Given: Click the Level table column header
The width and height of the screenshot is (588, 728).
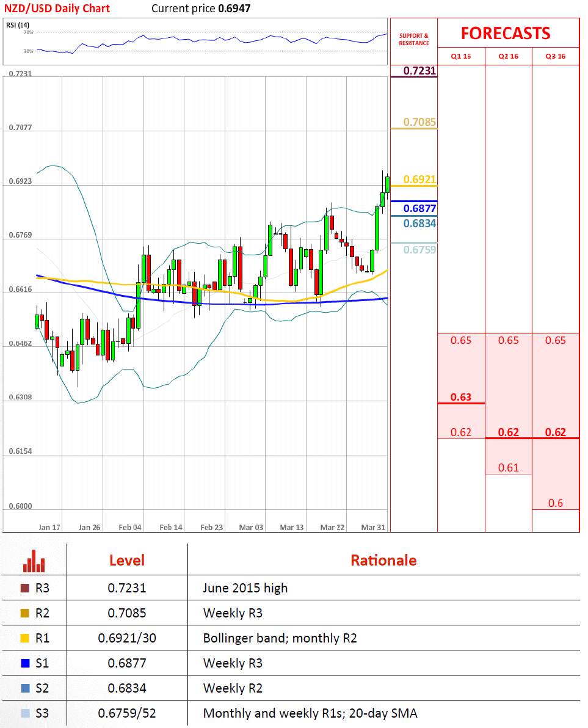Looking at the screenshot, I should [126, 561].
